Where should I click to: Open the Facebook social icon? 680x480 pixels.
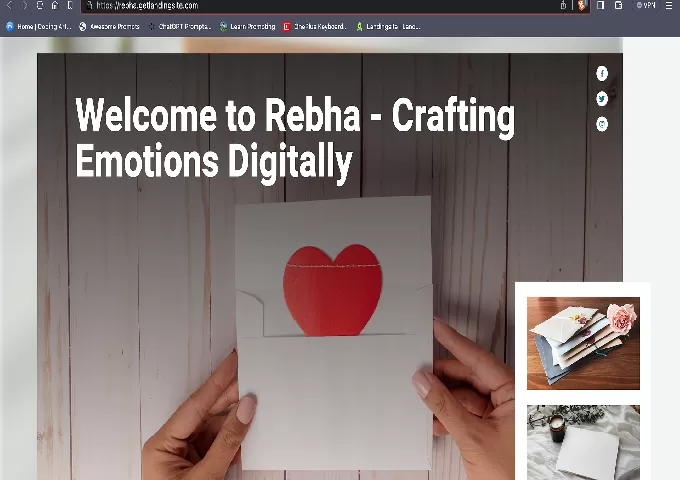point(602,73)
